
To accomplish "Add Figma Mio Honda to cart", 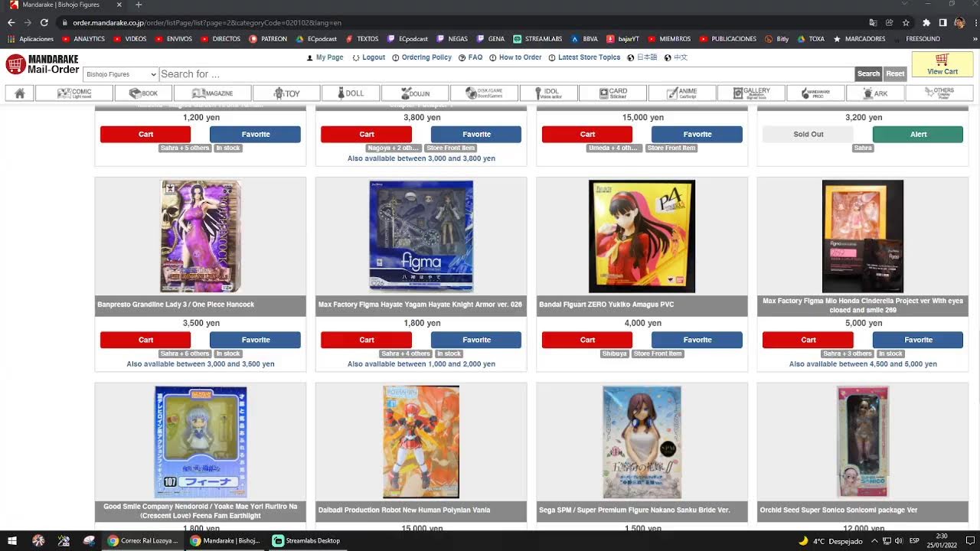I will [808, 340].
